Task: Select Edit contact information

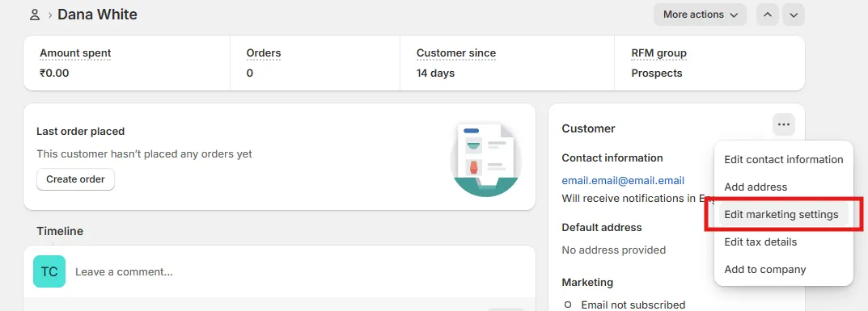Action: pos(783,160)
